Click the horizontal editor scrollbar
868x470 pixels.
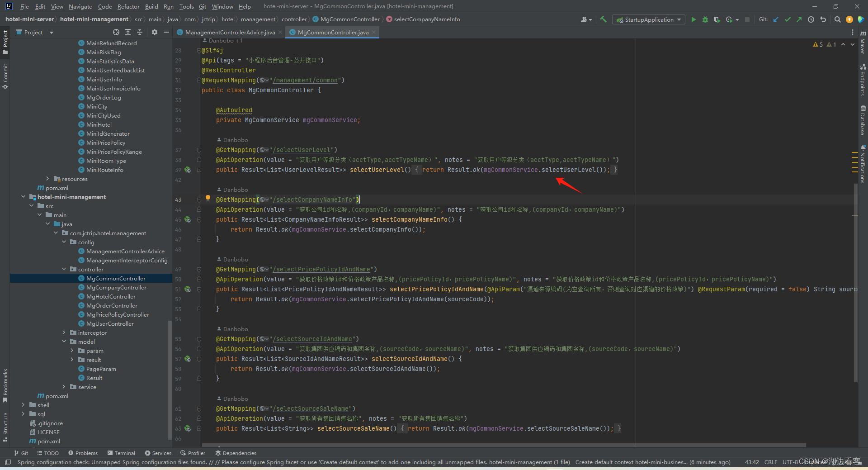pos(504,445)
